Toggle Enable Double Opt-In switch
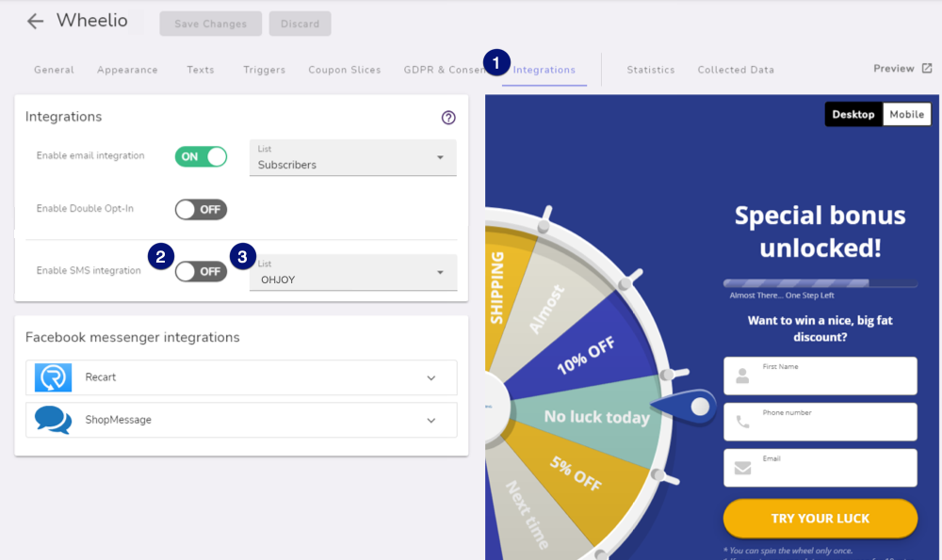Screen dimensions: 942x560 (201, 210)
